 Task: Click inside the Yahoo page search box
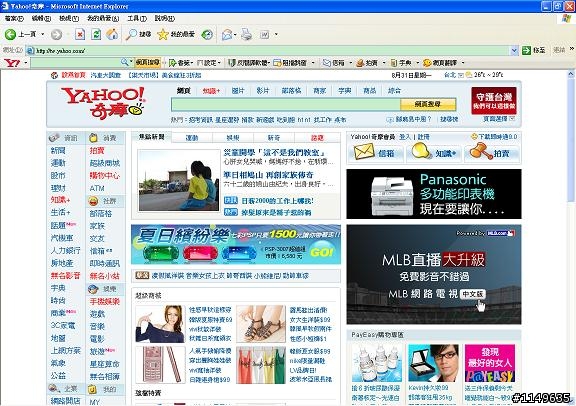coord(286,105)
